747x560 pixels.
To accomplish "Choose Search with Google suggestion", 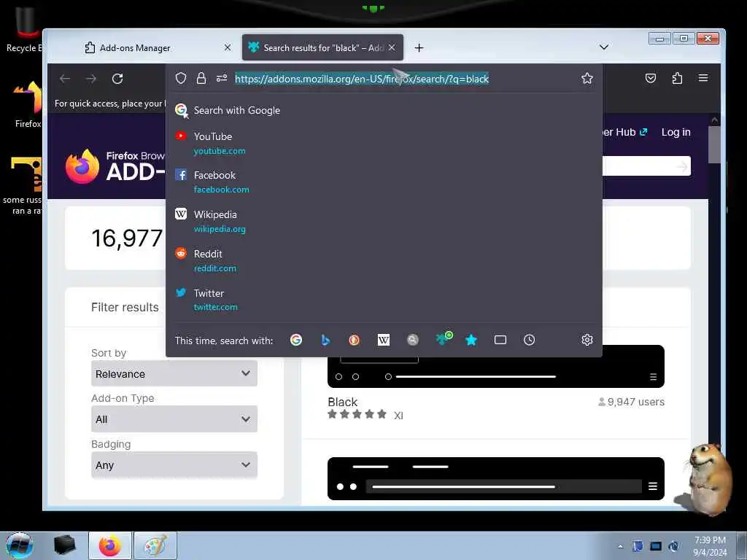I will click(384, 110).
